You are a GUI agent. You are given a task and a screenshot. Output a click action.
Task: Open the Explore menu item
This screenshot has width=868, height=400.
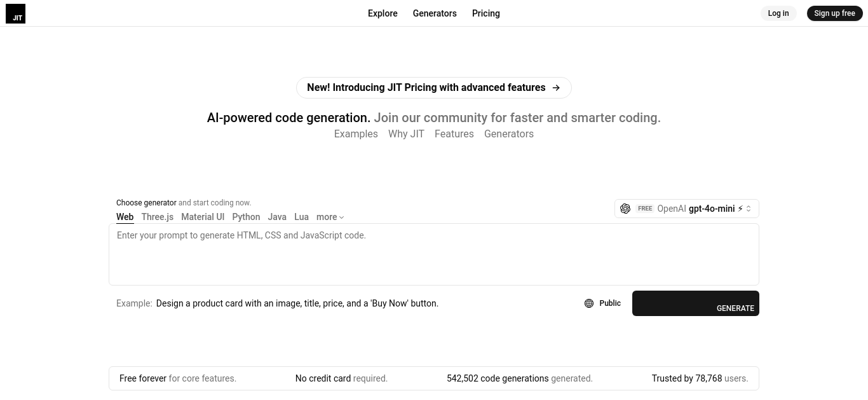(x=383, y=13)
